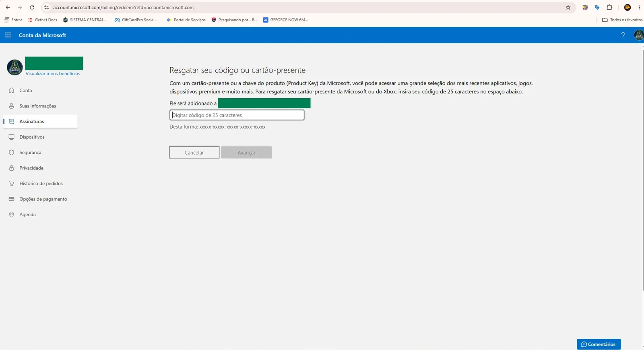Open the GiftCardPro Social bookmark

point(136,20)
